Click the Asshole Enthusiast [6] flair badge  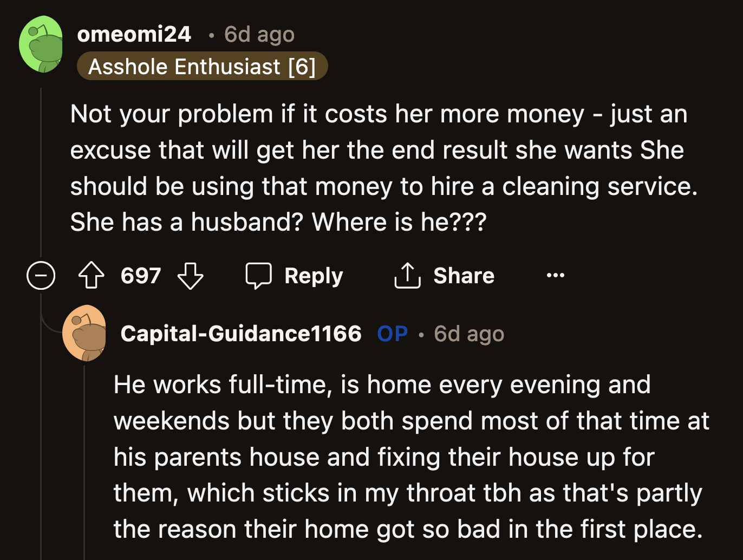tap(203, 66)
